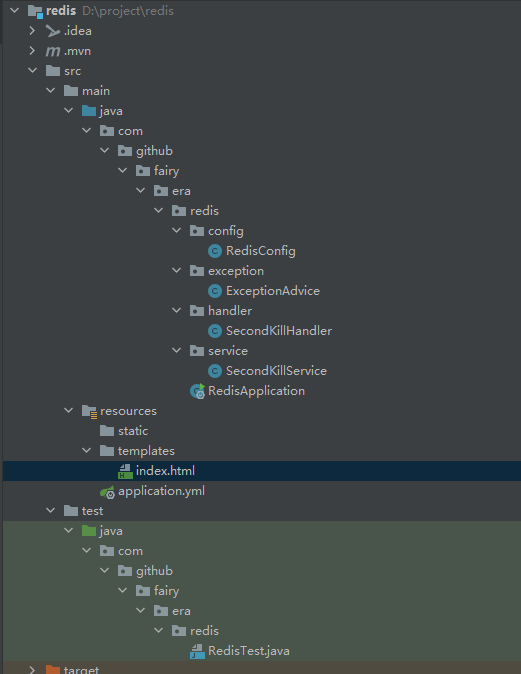Select the RedisApplication class
Screen dimensions: 521x674
[x=257, y=391]
